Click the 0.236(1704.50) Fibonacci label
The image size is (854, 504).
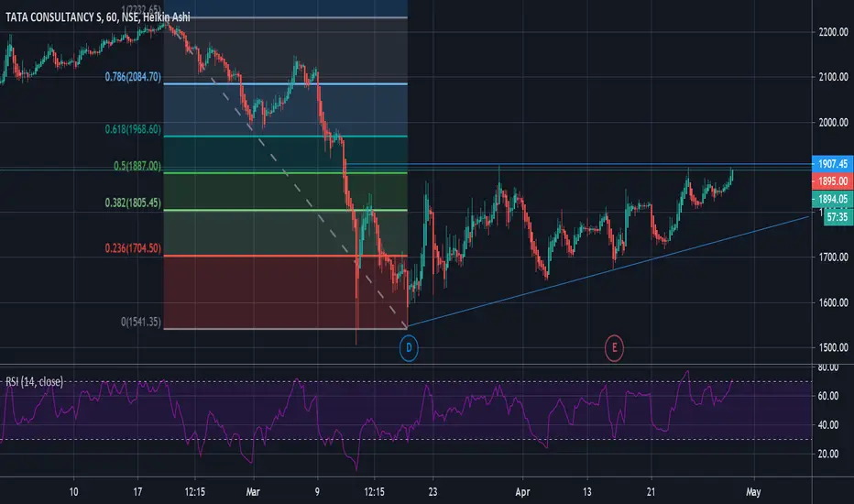(x=133, y=248)
